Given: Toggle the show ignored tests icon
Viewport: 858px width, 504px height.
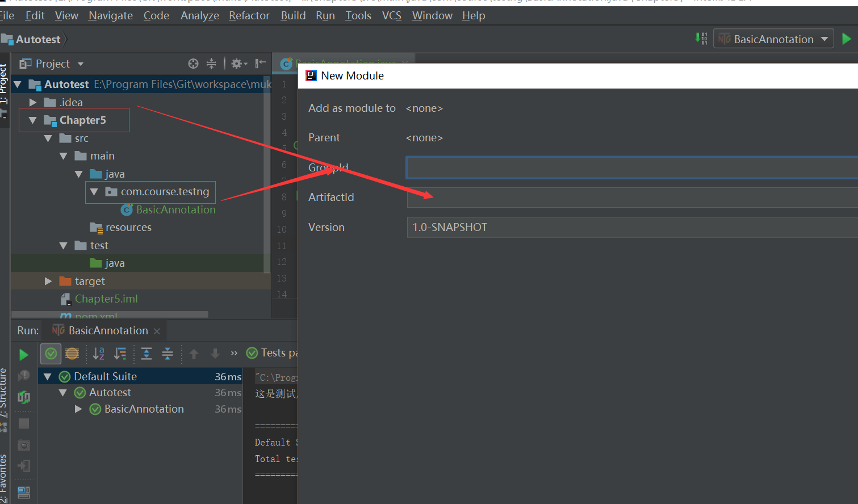Looking at the screenshot, I should 72,354.
